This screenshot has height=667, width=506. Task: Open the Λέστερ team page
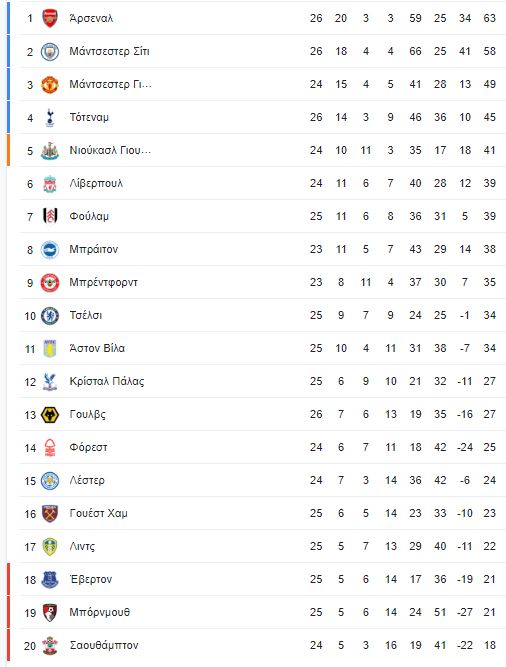87,480
